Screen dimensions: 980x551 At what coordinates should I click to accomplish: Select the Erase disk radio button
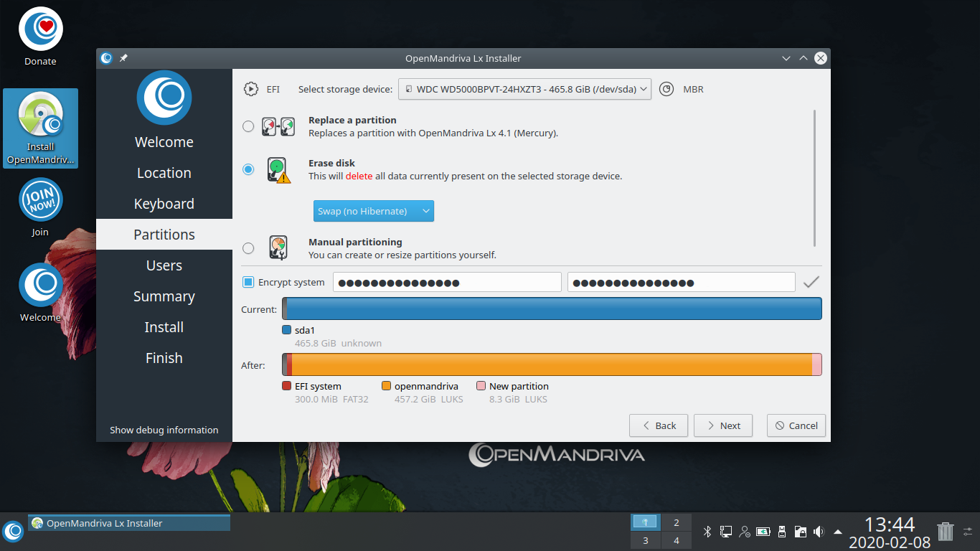coord(248,169)
